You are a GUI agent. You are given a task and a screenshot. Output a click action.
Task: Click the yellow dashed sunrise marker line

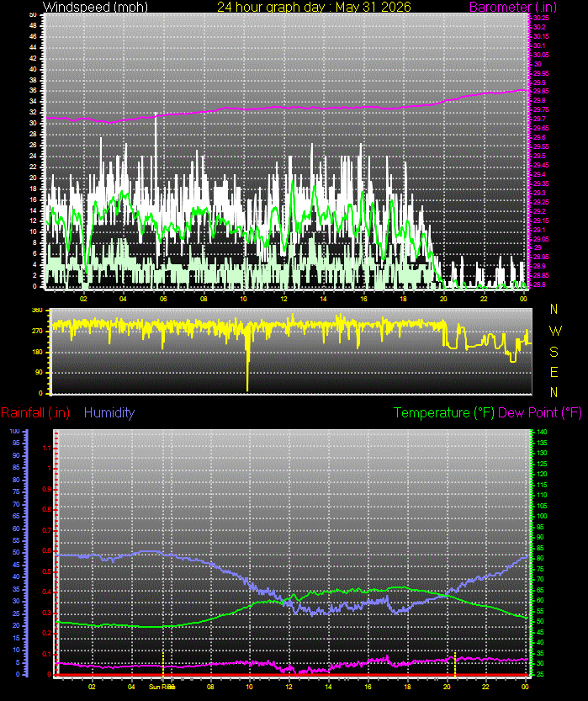point(163,664)
